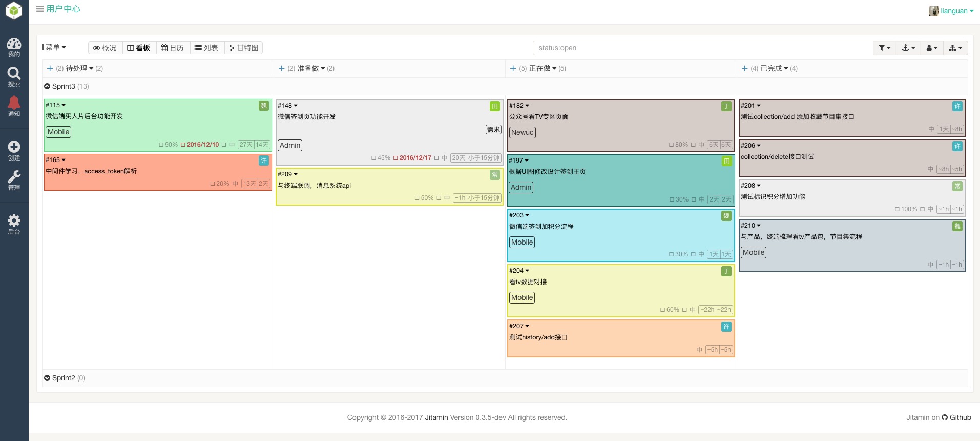
Task: Focus the status:open search filter field
Action: tap(702, 48)
